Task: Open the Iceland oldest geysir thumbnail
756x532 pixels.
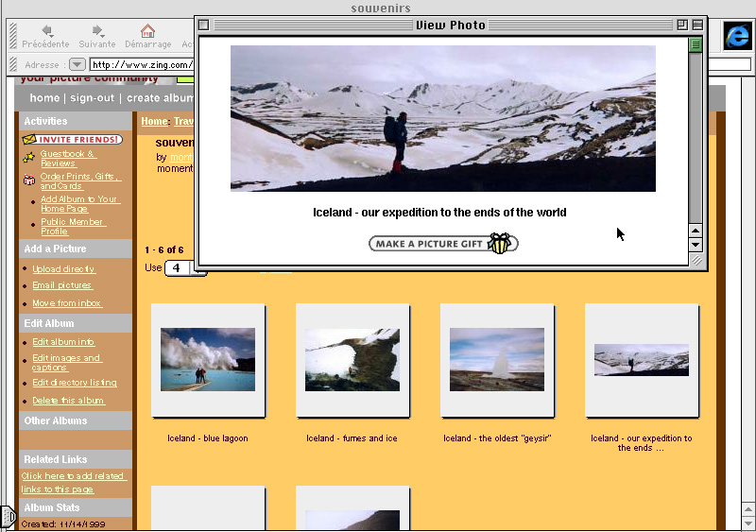Action: click(497, 359)
